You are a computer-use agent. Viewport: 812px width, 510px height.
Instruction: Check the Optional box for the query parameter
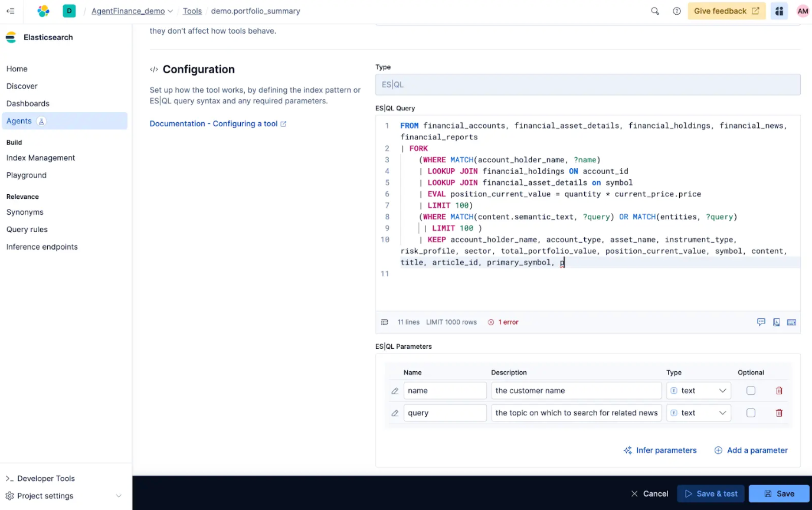[x=751, y=413]
